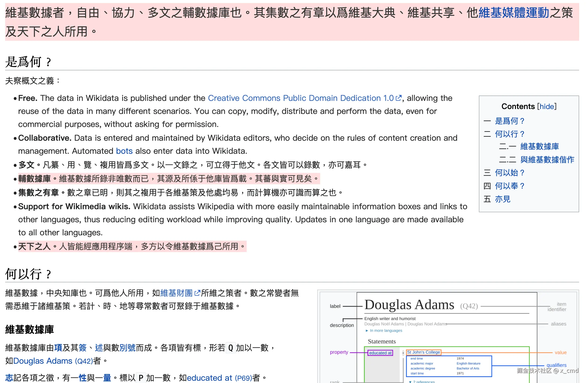Click the bold text 多文
Image resolution: width=588 pixels, height=383 pixels.
pos(26,165)
